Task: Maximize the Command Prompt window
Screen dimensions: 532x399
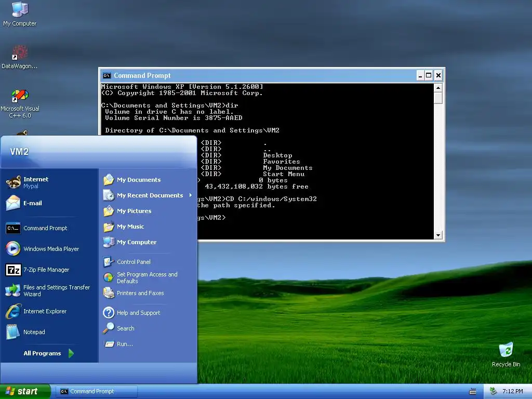Action: pyautogui.click(x=429, y=75)
